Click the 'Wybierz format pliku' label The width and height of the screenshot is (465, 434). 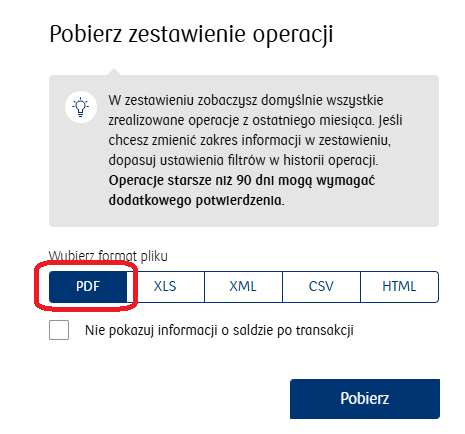[x=108, y=256]
